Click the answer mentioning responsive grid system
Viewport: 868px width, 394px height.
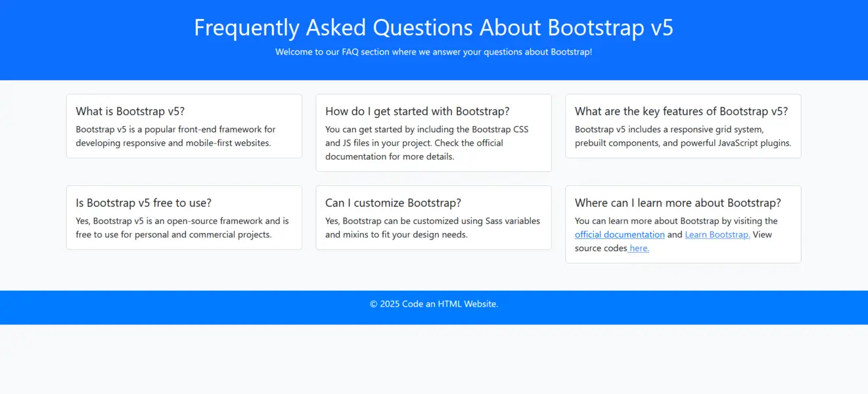(683, 136)
